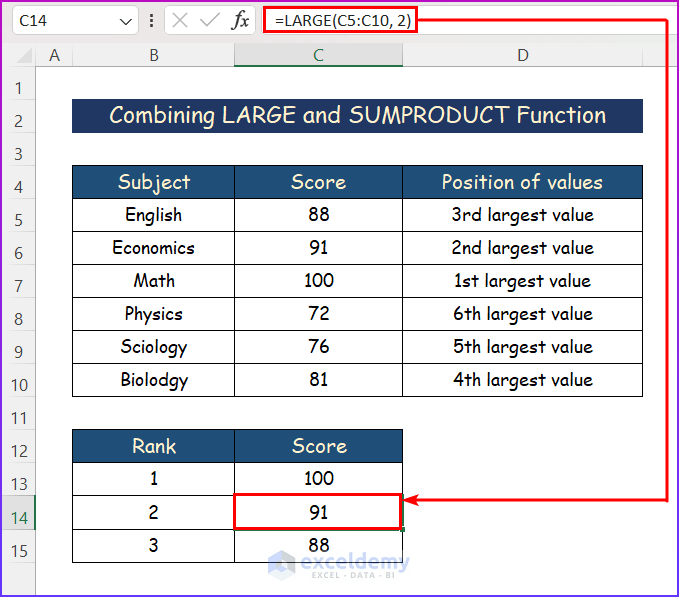
Task: Click the Position of values header cell
Action: 523,182
